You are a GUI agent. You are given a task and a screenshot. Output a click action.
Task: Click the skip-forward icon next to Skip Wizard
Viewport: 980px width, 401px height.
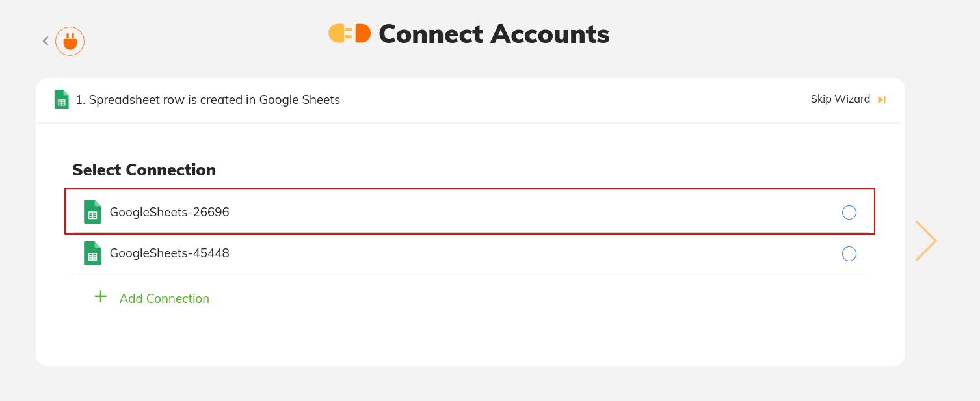pyautogui.click(x=882, y=99)
